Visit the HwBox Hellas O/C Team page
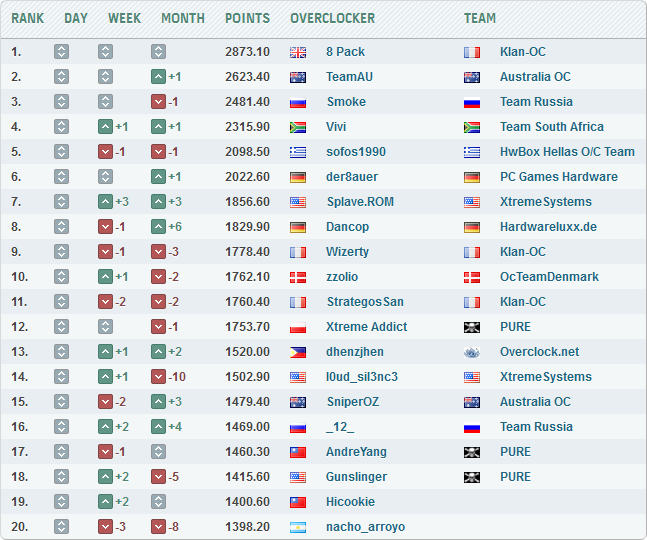 [567, 152]
